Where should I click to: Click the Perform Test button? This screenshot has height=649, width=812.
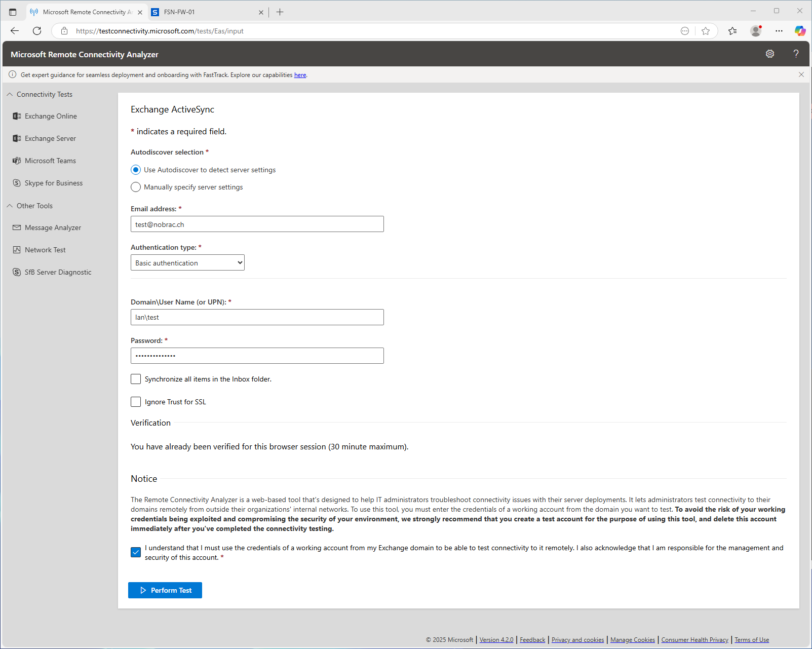[165, 590]
